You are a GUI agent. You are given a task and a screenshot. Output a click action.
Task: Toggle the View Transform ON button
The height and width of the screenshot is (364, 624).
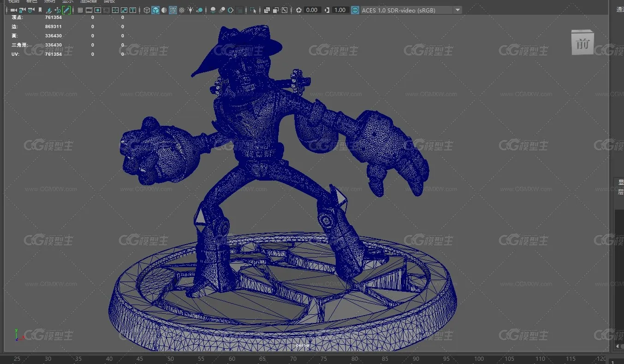click(355, 10)
